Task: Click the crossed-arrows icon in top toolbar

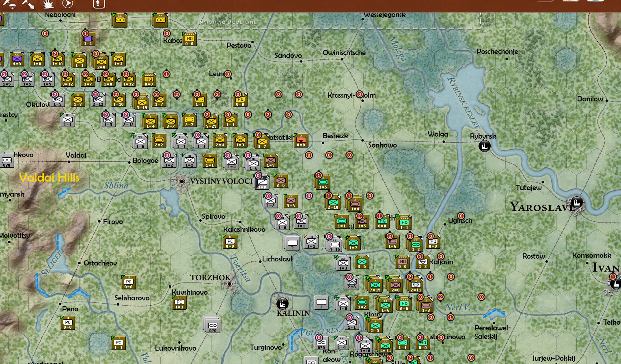Action: 28,4
